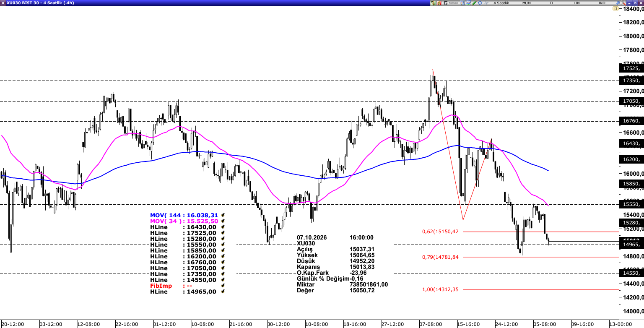644x328 pixels.
Task: Click the chart icon left of the pencil
Action: point(467,3)
